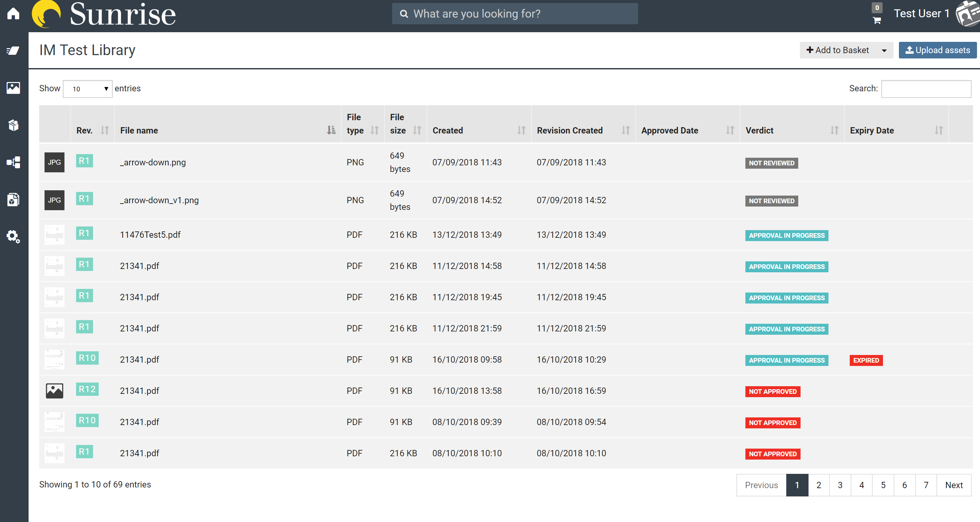Open the workflow diagram sidebar icon
This screenshot has height=522, width=980.
point(13,162)
